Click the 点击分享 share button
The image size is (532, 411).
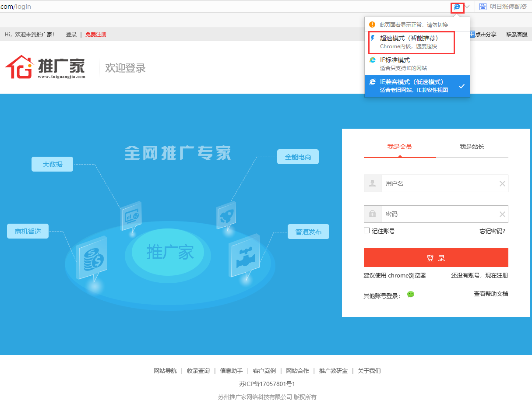coord(483,34)
